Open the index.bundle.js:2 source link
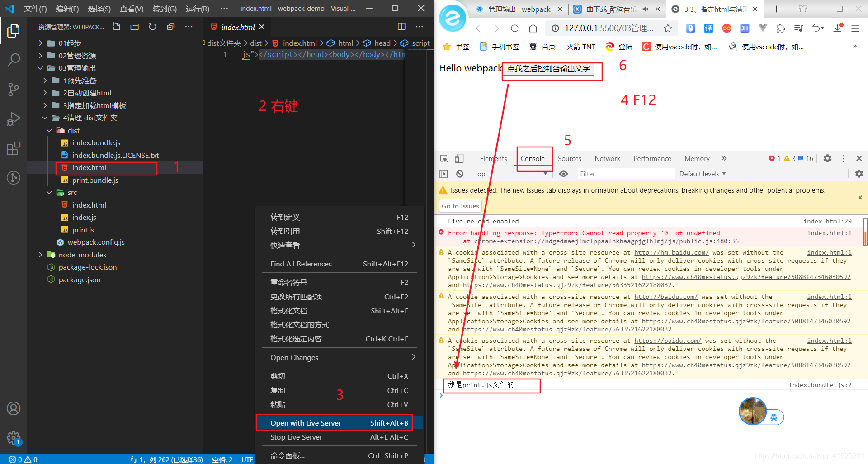Screen dimensions: 868x464 pyautogui.click(x=820, y=385)
